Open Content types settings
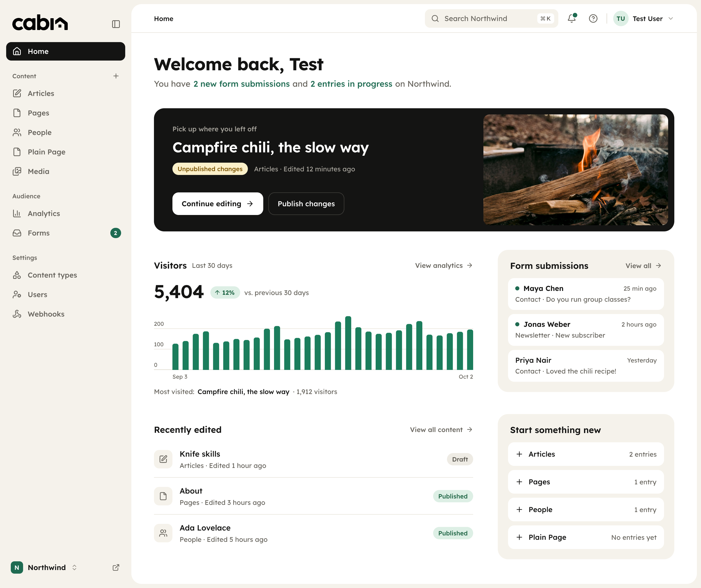 coord(65,275)
